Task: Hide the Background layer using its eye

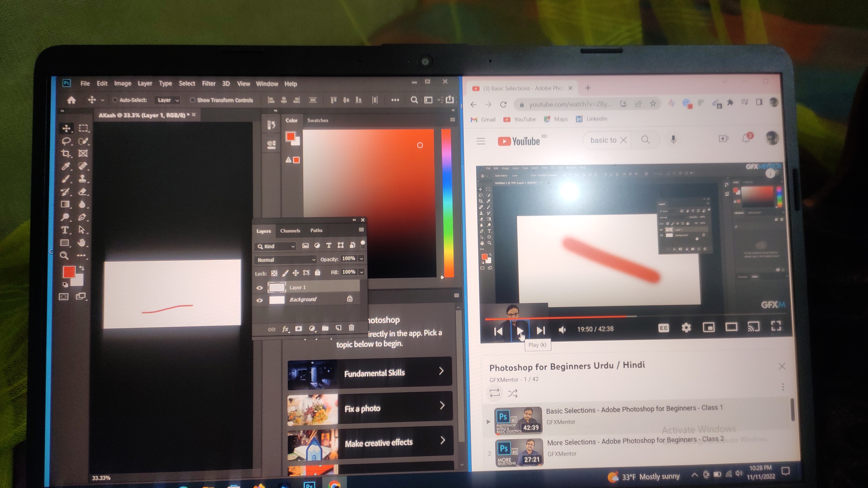Action: 260,300
